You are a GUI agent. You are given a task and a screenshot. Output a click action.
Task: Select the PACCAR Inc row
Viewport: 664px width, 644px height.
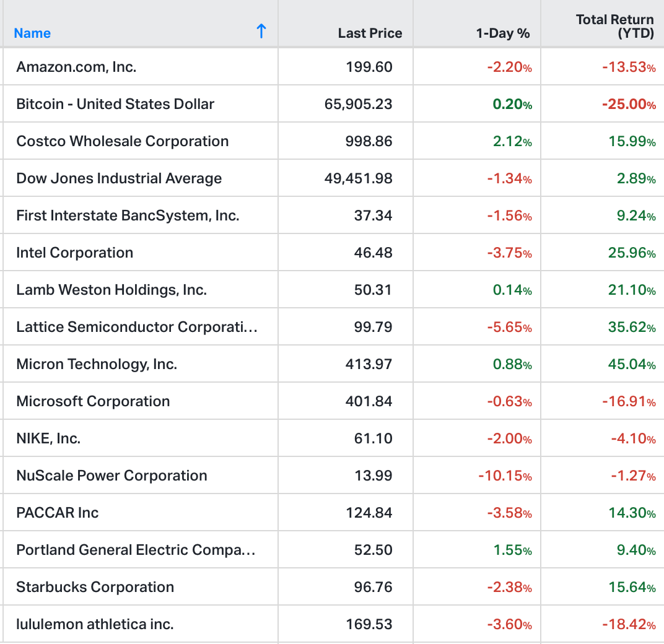tap(58, 513)
